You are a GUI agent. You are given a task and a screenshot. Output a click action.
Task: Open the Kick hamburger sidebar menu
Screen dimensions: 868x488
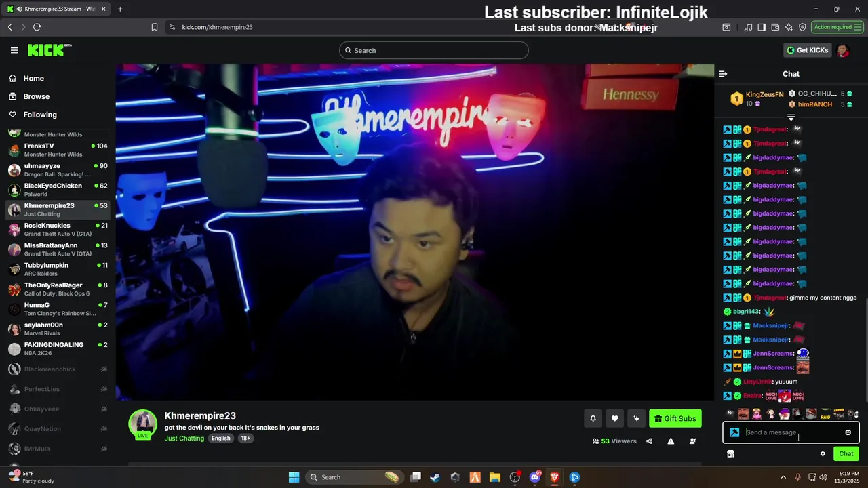click(x=14, y=50)
